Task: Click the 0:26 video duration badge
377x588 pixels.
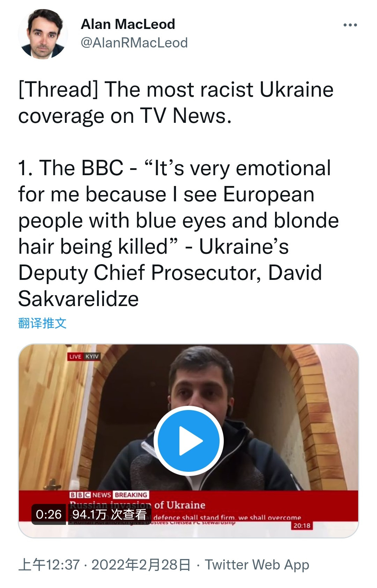Action: tap(49, 514)
